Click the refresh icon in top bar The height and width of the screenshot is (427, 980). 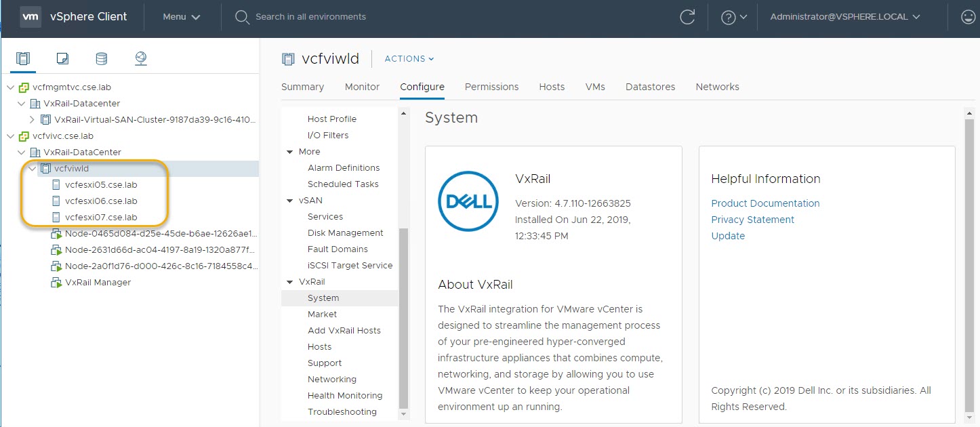coord(687,17)
